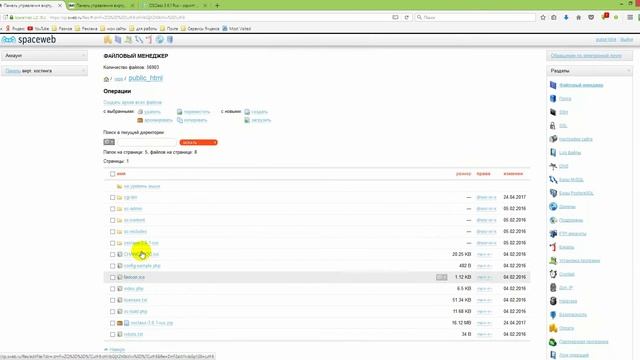640x360 pixels.
Task: Open the cgi-bin folder link
Action: pos(131,197)
